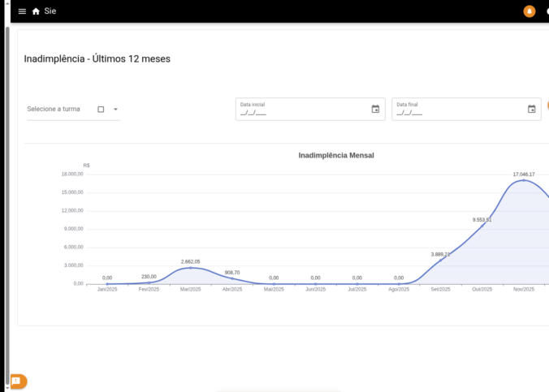Open calendar picker for Data final
Screen dimensions: 549x392
click(531, 110)
